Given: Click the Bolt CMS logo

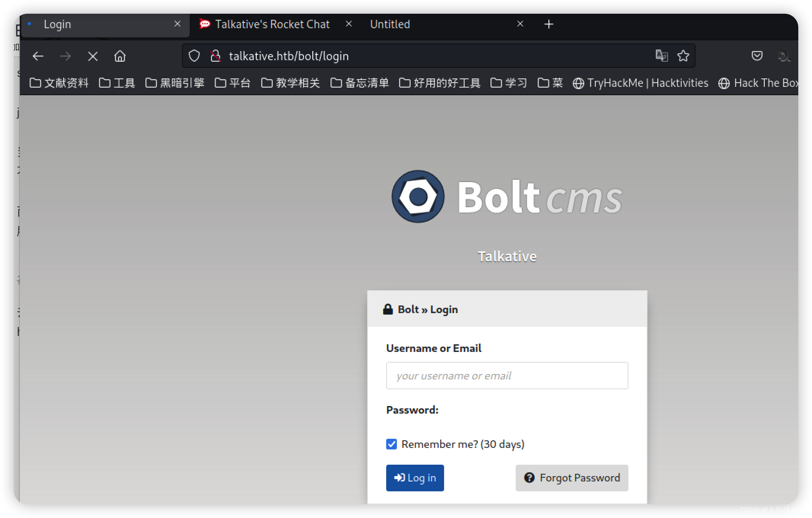Looking at the screenshot, I should [507, 197].
